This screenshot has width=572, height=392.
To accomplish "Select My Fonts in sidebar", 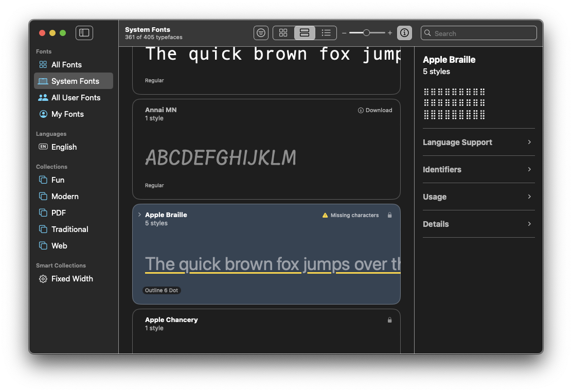I will pyautogui.click(x=74, y=114).
